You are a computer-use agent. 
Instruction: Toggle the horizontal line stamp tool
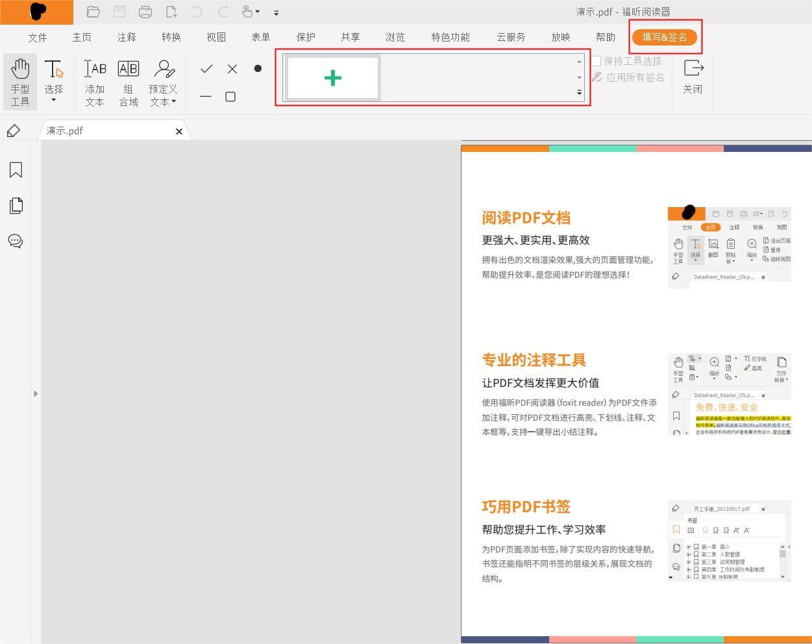point(206,96)
